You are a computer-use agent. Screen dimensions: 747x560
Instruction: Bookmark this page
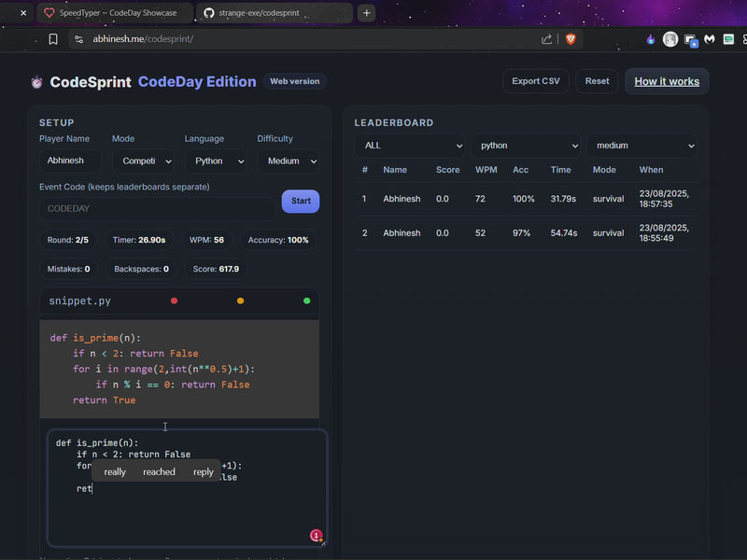(53, 39)
